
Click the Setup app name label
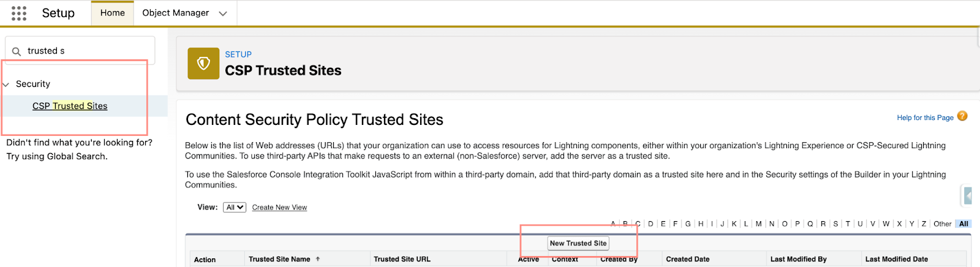tap(58, 13)
